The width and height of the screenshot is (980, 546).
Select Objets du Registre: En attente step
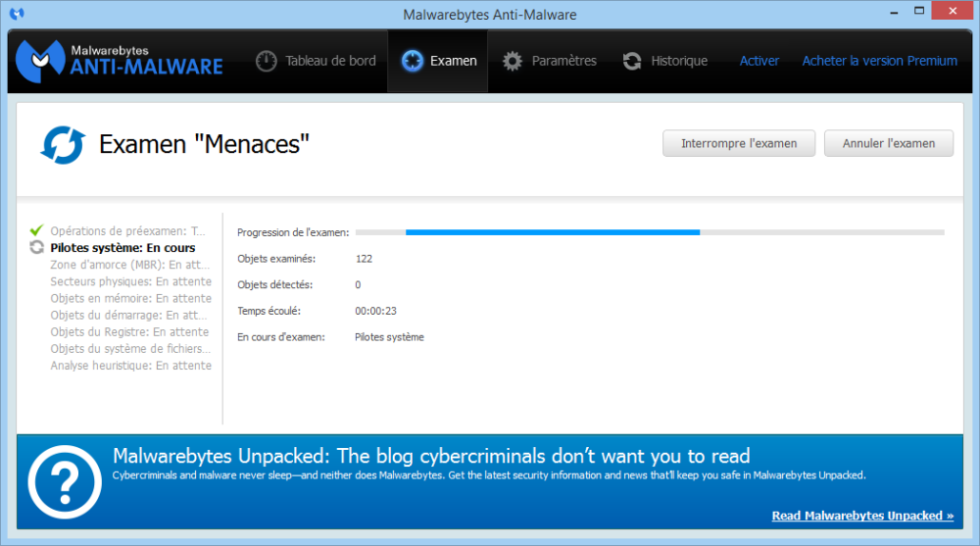pyautogui.click(x=129, y=332)
